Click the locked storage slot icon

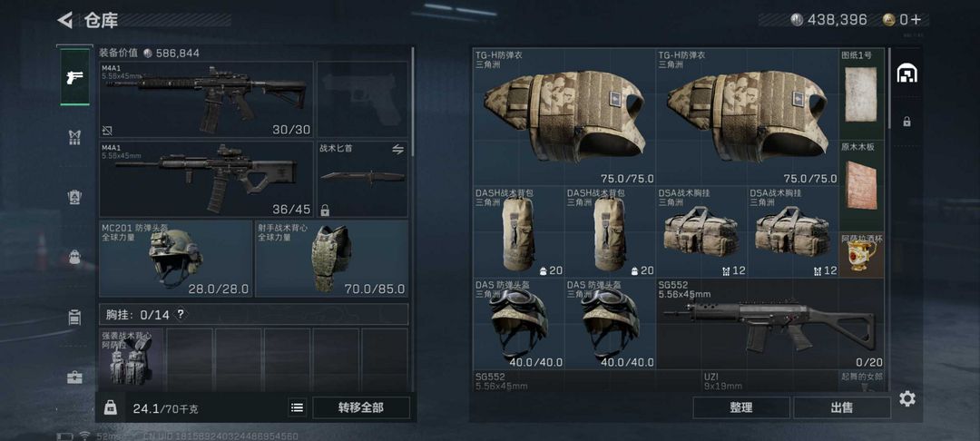click(x=906, y=122)
